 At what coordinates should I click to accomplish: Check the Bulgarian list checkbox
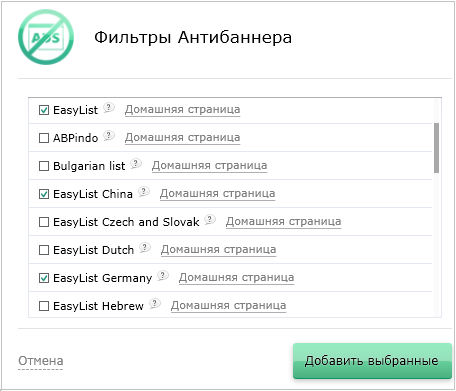pyautogui.click(x=44, y=166)
